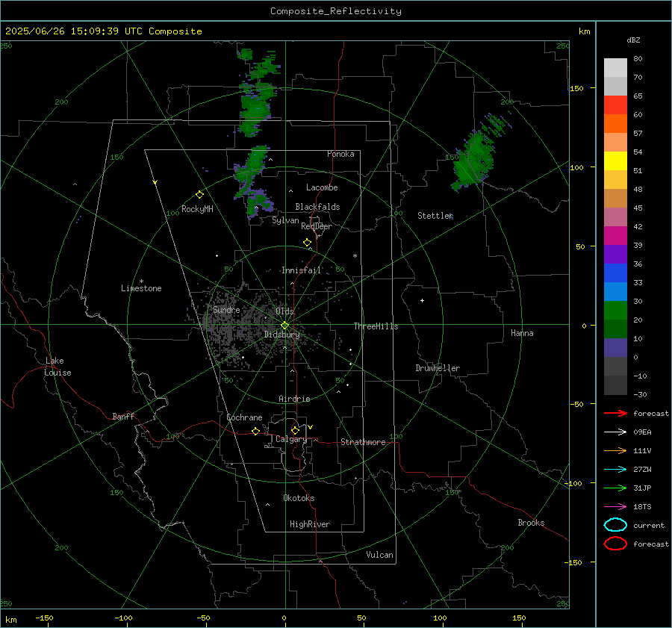Click the RockyMH label

click(197, 209)
